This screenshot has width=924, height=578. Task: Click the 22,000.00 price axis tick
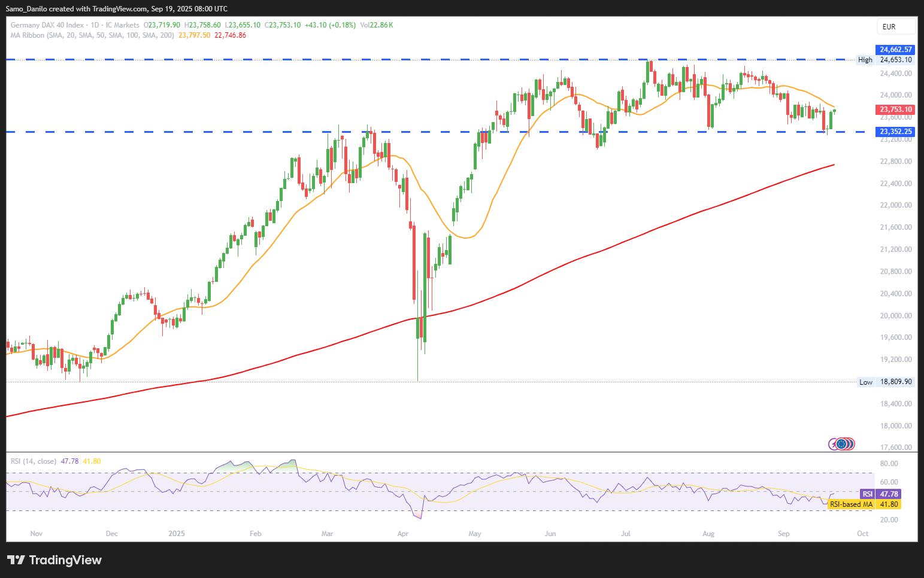896,205
